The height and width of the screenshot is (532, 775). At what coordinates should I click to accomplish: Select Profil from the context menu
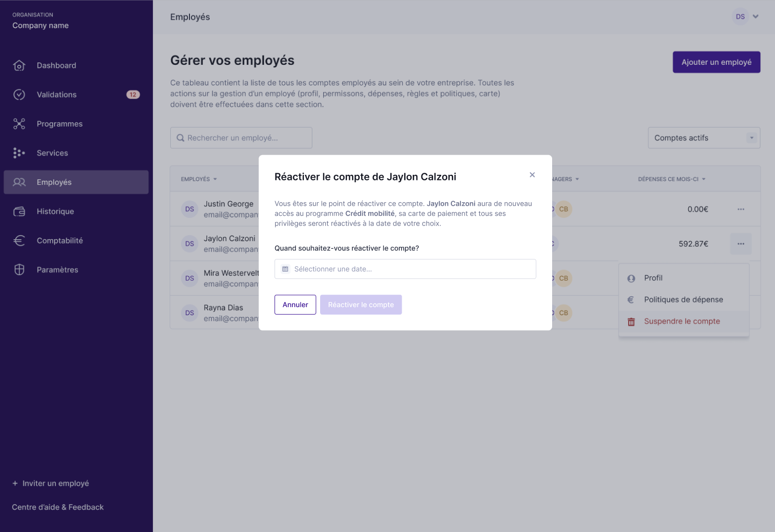tap(653, 278)
